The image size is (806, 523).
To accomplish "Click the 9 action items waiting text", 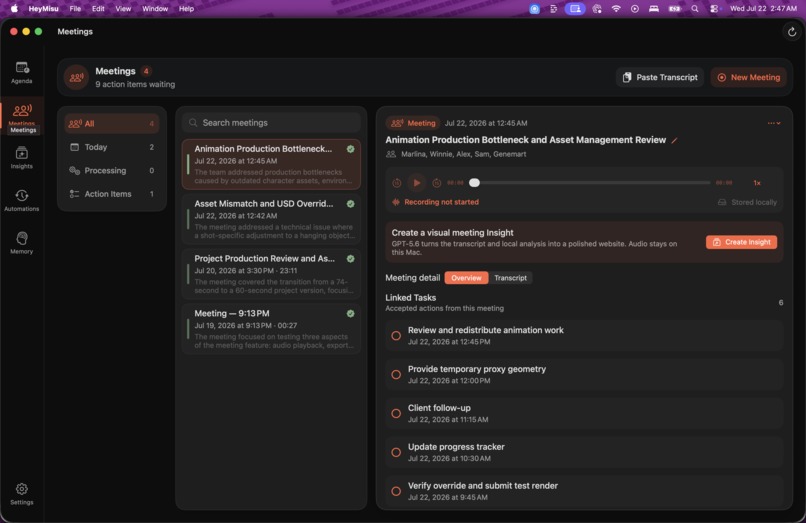I will [x=135, y=84].
